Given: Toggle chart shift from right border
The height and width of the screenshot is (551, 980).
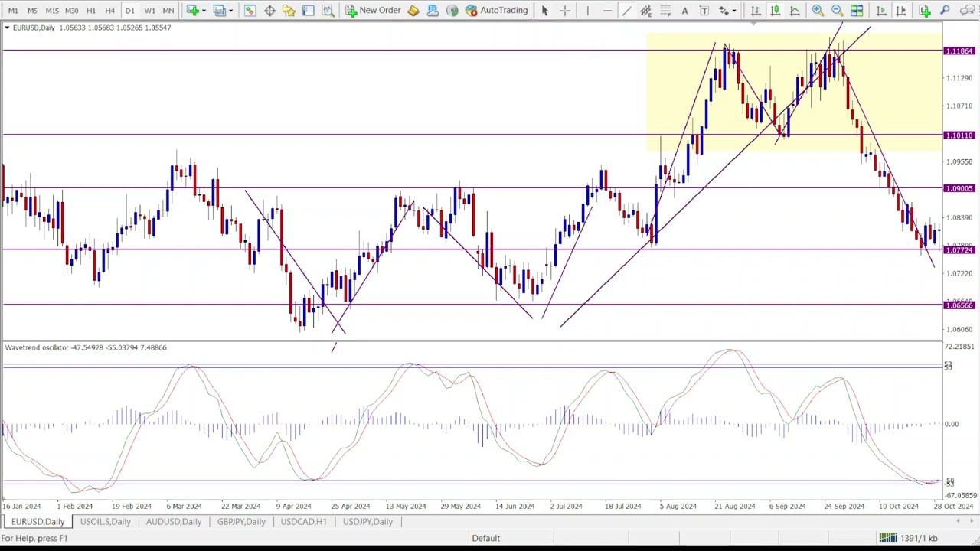Looking at the screenshot, I should [x=901, y=10].
